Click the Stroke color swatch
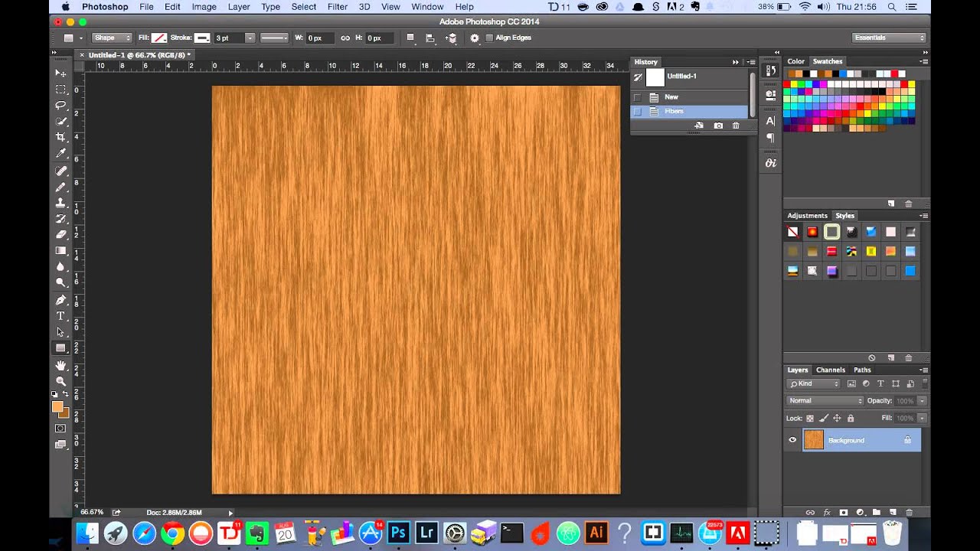 [x=203, y=37]
